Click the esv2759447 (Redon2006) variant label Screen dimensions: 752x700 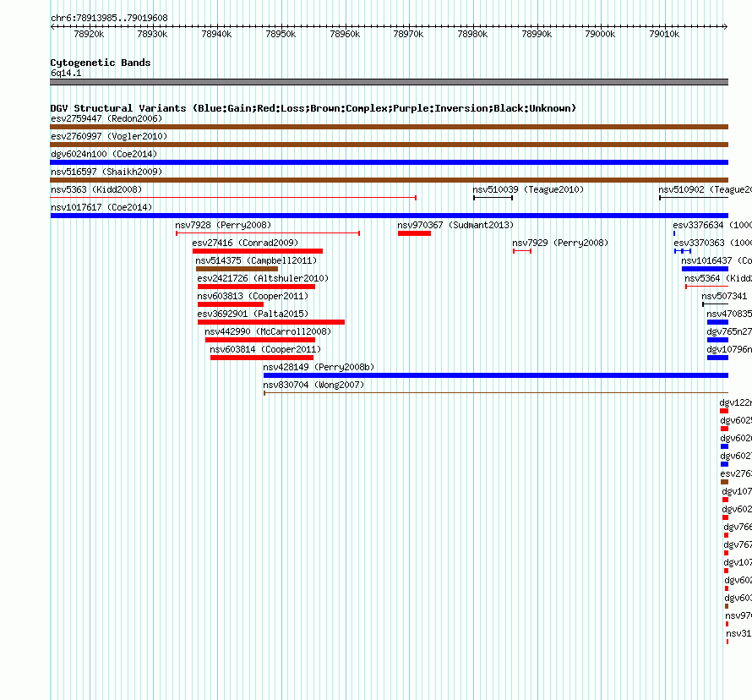point(106,118)
